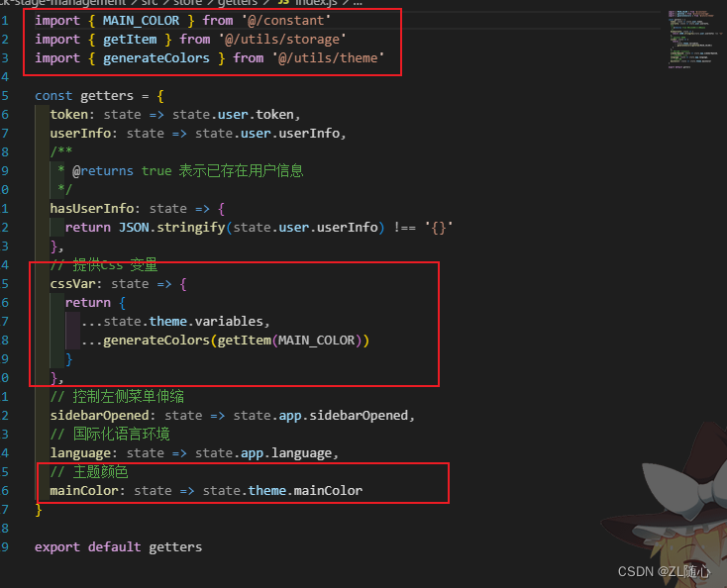Click the 'store' breadcrumb item

(188, 3)
